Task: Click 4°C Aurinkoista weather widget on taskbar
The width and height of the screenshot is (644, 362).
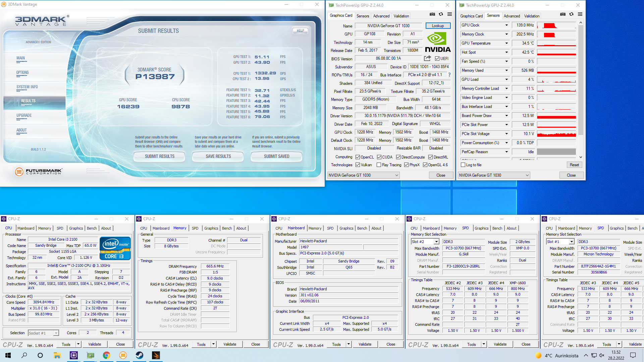Action: point(557,355)
